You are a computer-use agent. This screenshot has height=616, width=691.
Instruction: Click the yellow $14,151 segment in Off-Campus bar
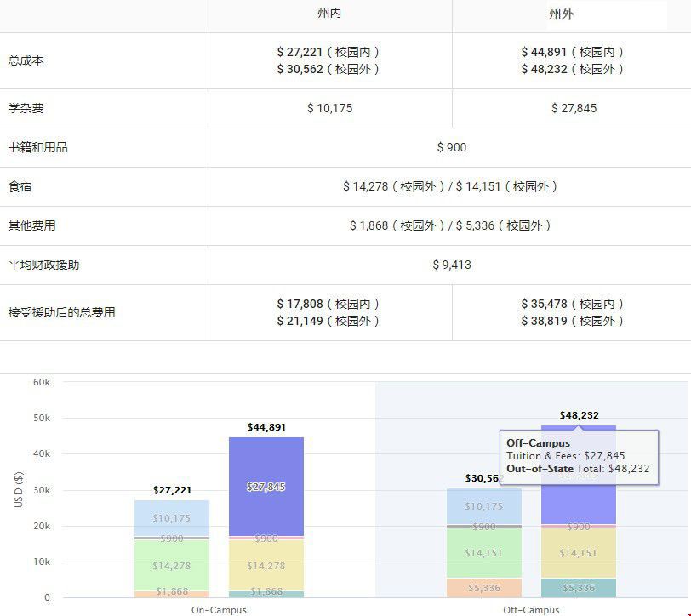(578, 553)
